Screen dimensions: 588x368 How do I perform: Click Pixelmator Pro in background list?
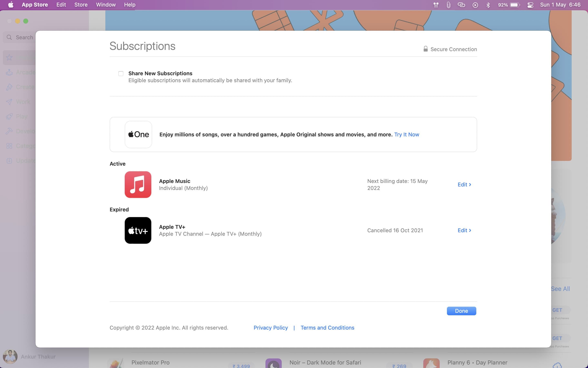[150, 362]
